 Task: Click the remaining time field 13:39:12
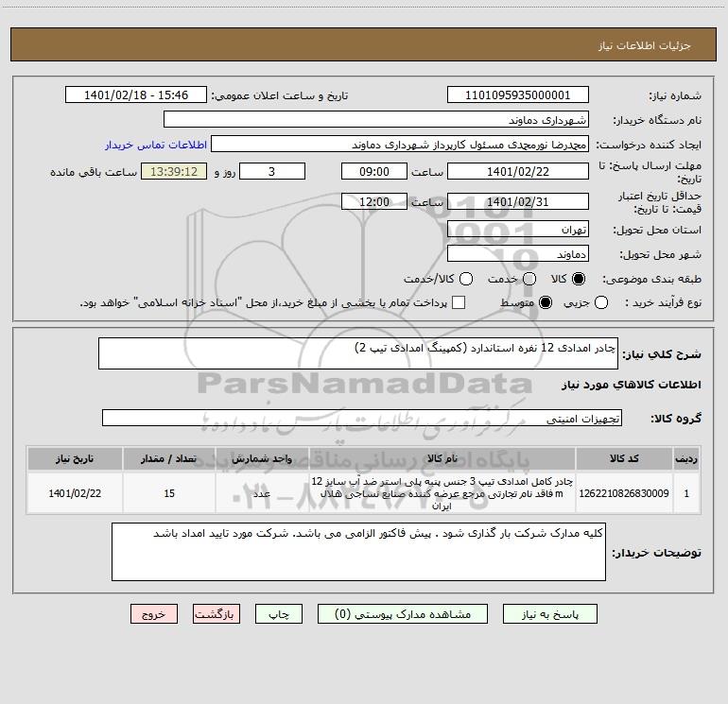(x=174, y=171)
